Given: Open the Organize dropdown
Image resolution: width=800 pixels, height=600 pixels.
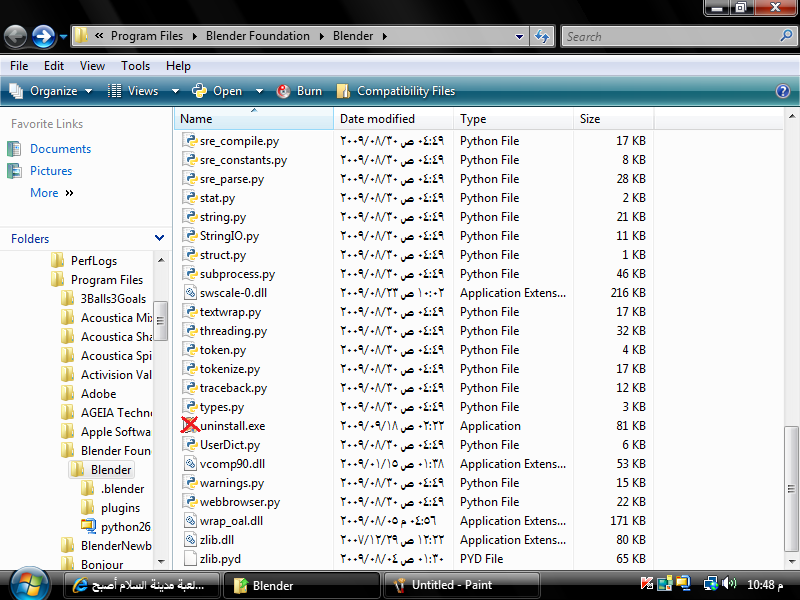Looking at the screenshot, I should tap(51, 91).
